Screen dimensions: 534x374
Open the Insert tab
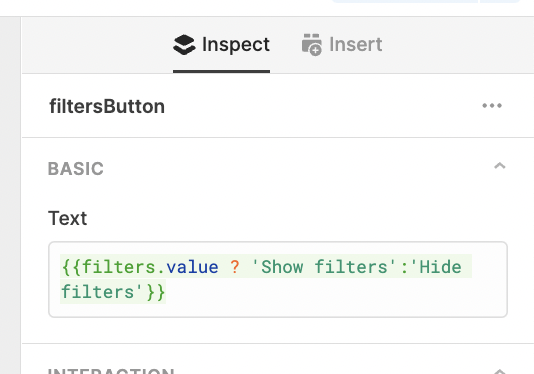coord(342,45)
